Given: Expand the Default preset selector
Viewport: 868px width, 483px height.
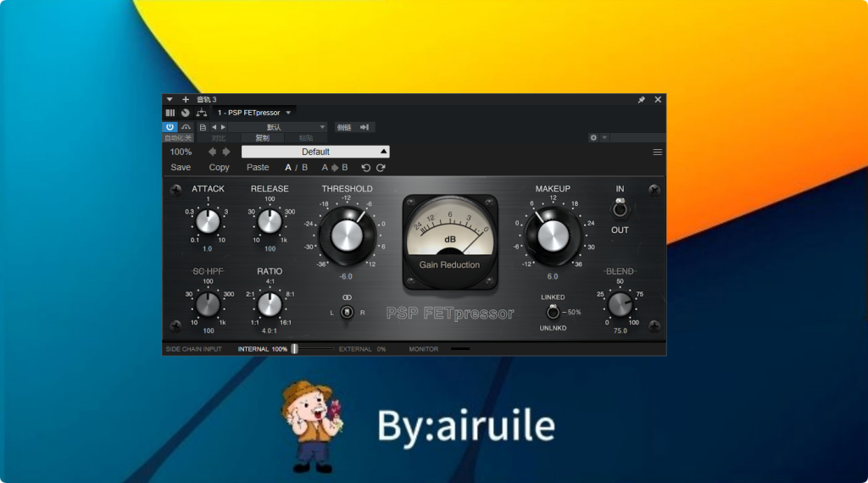Looking at the screenshot, I should click(315, 152).
